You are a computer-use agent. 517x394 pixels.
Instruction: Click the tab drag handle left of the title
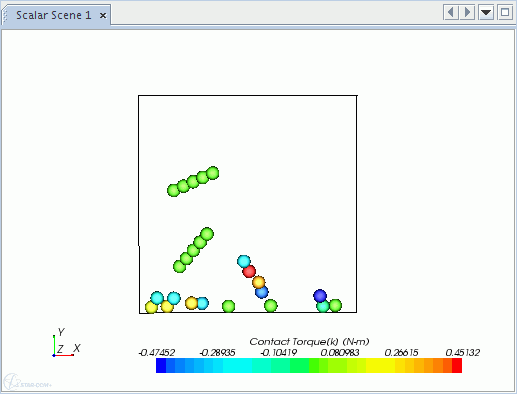point(5,15)
